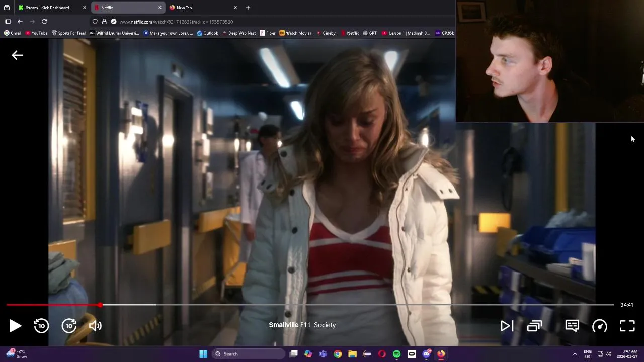This screenshot has width=644, height=362.
Task: Open Lesson 1 Madinah bookmark
Action: pyautogui.click(x=406, y=33)
